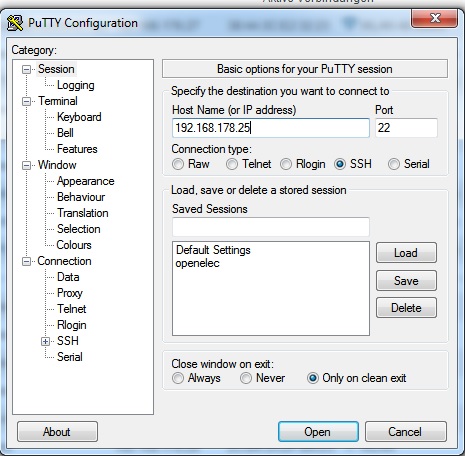Open the Session category
This screenshot has width=465, height=456.
click(56, 69)
